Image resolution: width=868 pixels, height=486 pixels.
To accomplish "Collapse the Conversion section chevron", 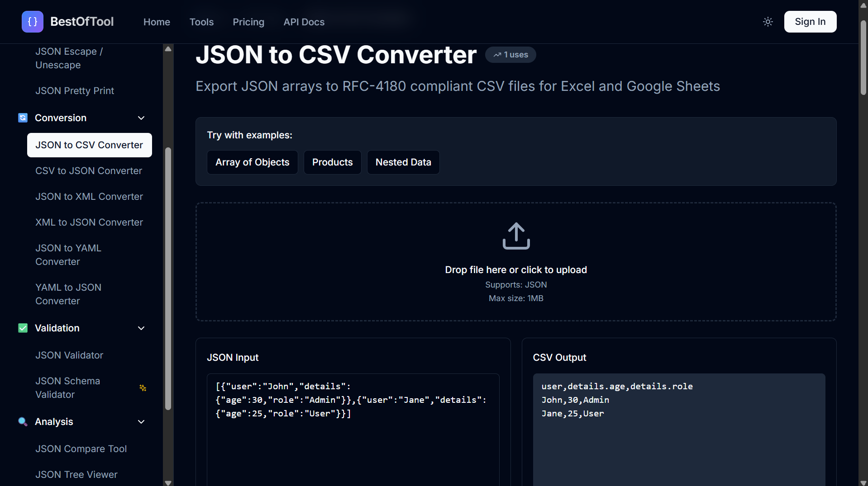I will (141, 118).
